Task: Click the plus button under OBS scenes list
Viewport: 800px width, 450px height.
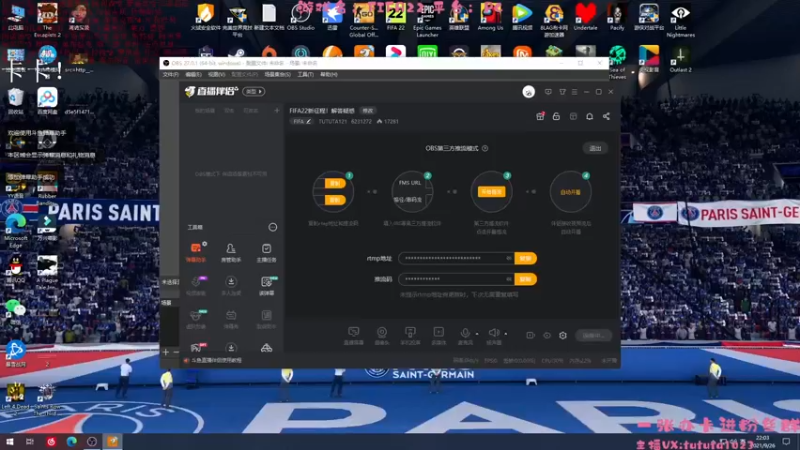Action: 166,352
